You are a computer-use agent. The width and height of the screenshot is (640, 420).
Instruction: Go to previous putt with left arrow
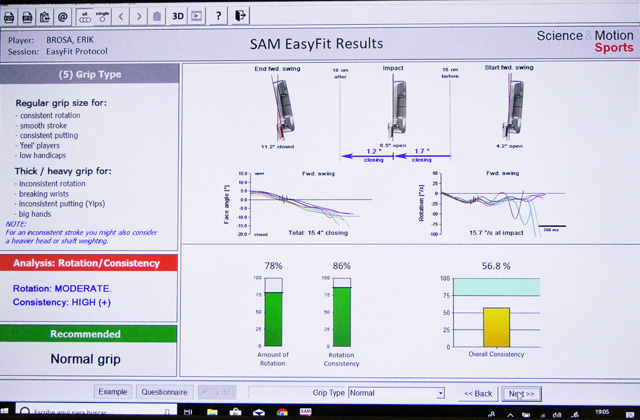pos(121,17)
